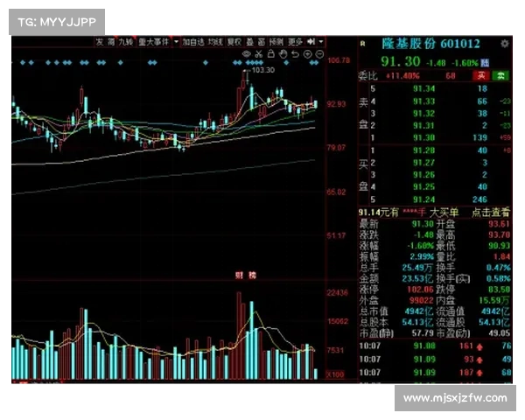
Task: Toggle 九转 indicator in toolbar
Action: coord(126,41)
